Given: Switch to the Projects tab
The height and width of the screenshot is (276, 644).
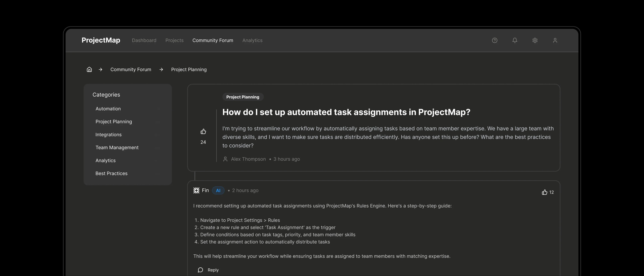Looking at the screenshot, I should tap(174, 40).
